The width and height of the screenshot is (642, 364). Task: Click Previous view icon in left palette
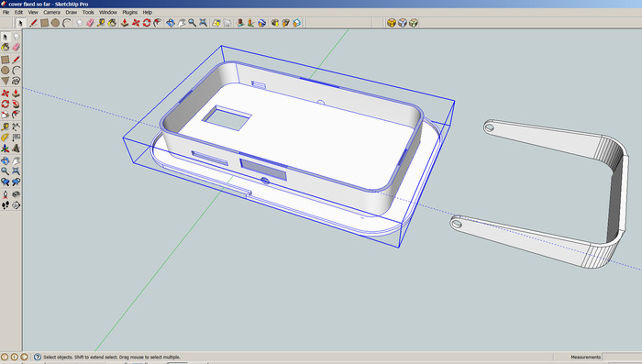click(6, 182)
